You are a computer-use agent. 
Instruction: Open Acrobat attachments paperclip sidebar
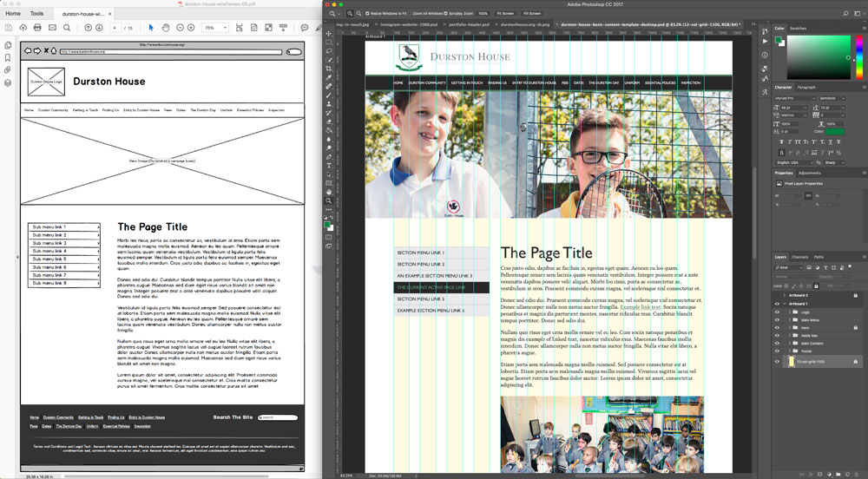(8, 70)
